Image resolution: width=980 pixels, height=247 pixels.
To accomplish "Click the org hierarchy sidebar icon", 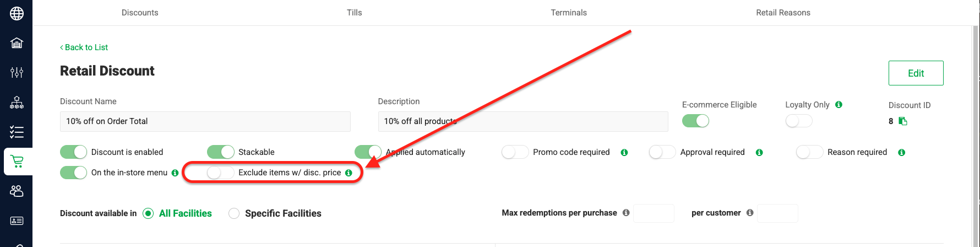I will click(17, 103).
